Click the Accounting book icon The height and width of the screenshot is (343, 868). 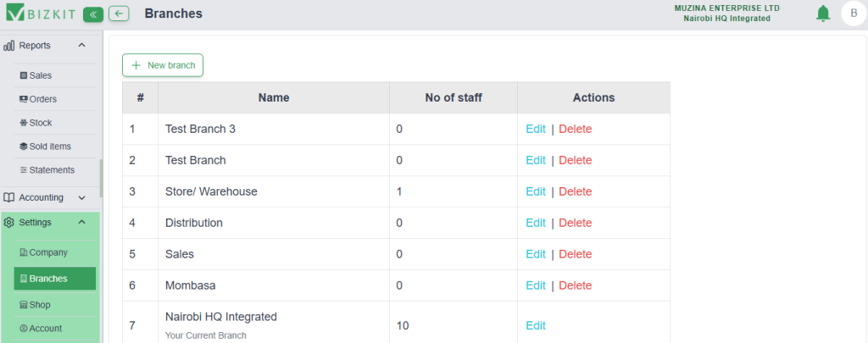8,197
